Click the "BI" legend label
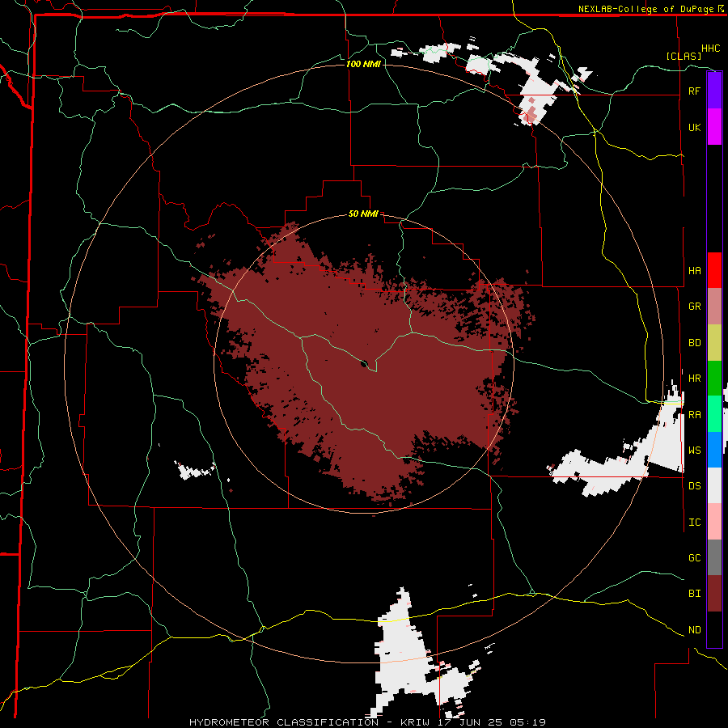728x728 pixels. 694,594
